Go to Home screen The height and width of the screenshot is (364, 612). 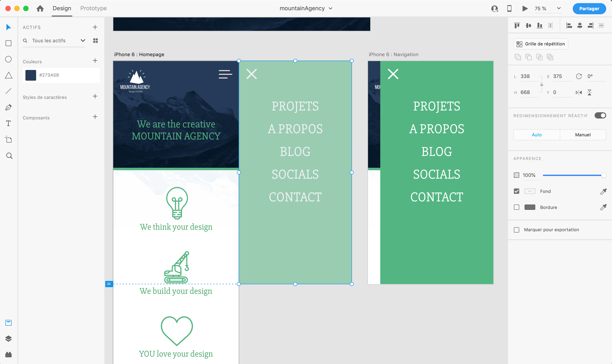click(x=40, y=9)
